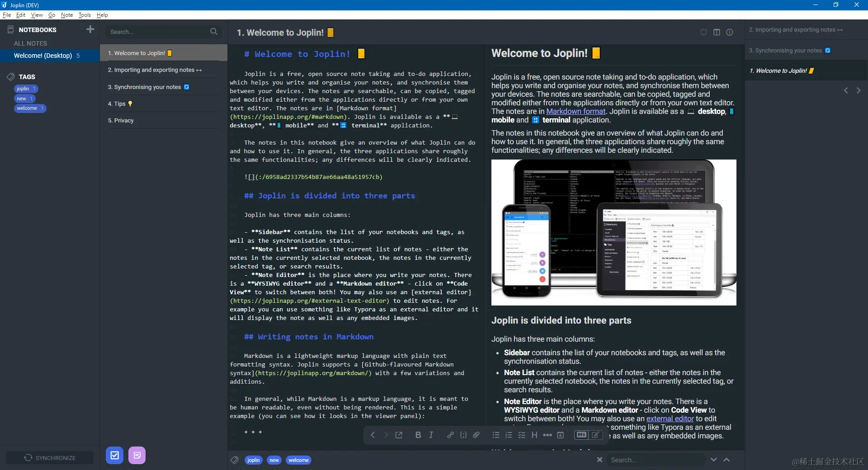This screenshot has height=470, width=868.
Task: Open note "1. Welcome to Joplin!" in the note list
Action: coord(163,53)
